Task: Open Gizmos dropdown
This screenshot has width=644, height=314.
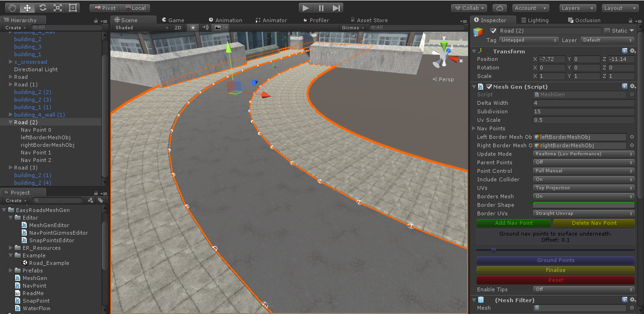Action: pyautogui.click(x=353, y=27)
